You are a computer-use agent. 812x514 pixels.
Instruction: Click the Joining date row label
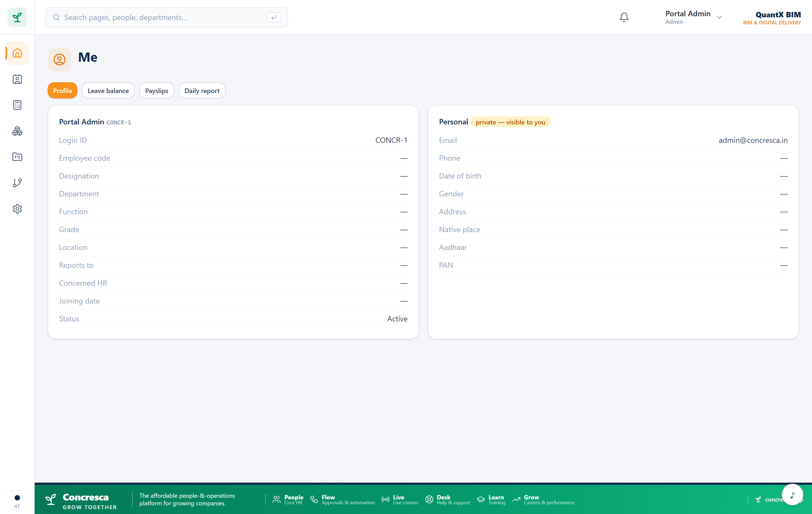coord(79,301)
